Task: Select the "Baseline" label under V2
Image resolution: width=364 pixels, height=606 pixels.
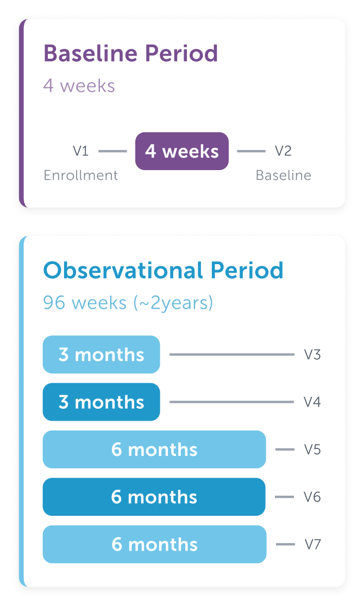Action: [x=283, y=176]
